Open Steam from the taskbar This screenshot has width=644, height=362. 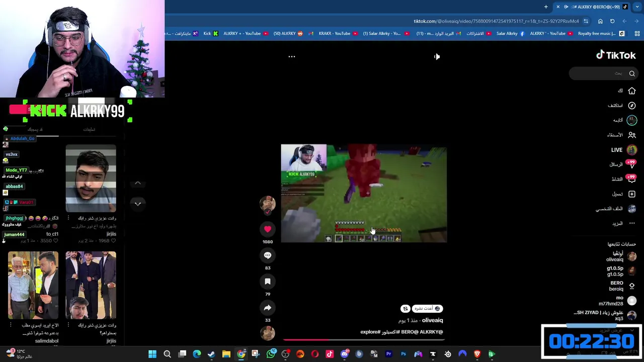click(212, 354)
